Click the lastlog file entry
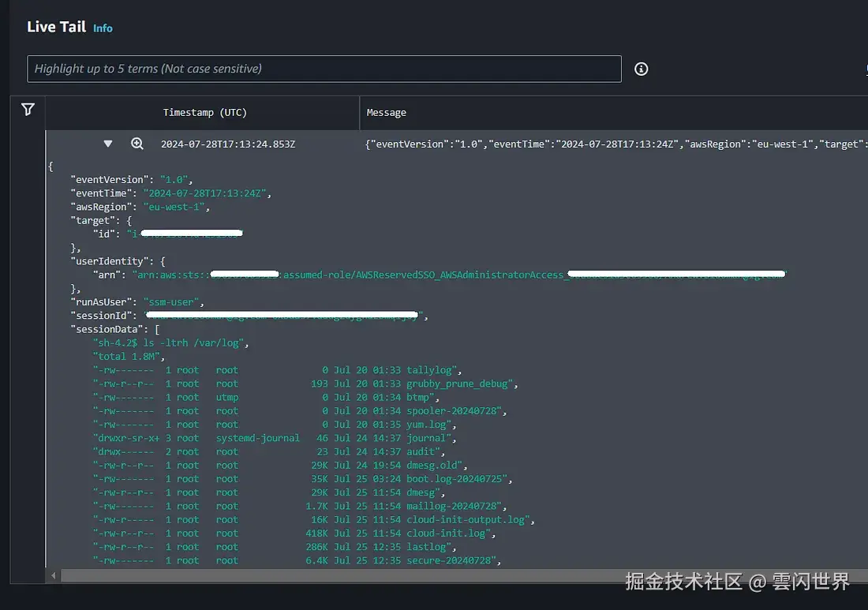This screenshot has width=868, height=610. click(274, 547)
